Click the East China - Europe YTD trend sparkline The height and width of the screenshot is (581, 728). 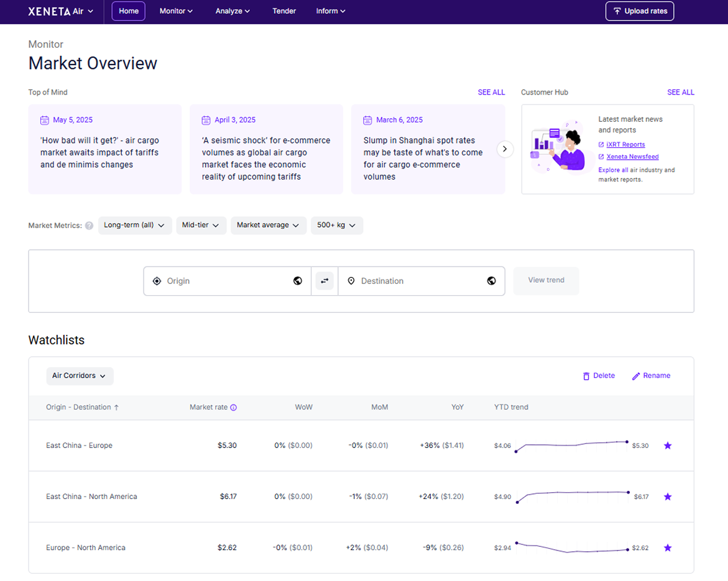coord(571,445)
